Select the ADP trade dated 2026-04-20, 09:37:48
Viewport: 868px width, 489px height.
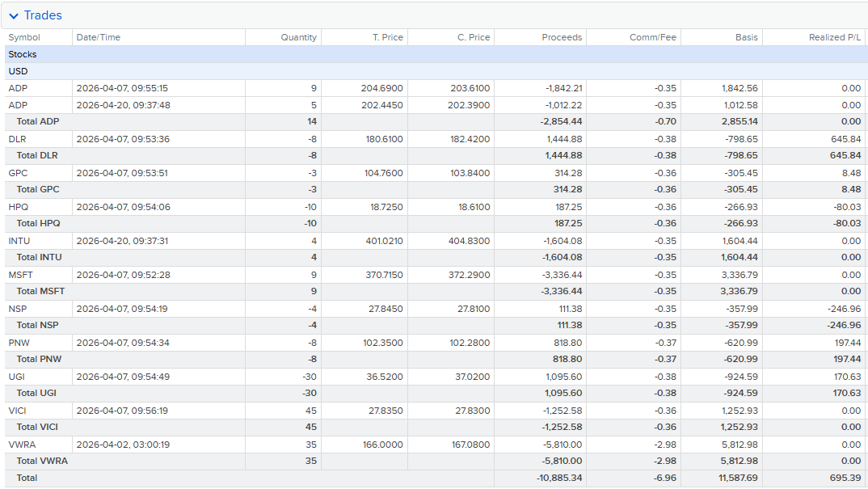436,105
